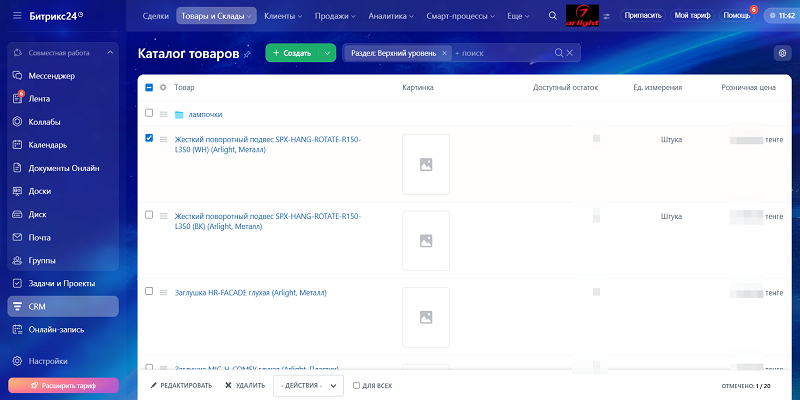Click the search magnifier icon in top bar
This screenshot has height=400, width=800.
point(553,16)
